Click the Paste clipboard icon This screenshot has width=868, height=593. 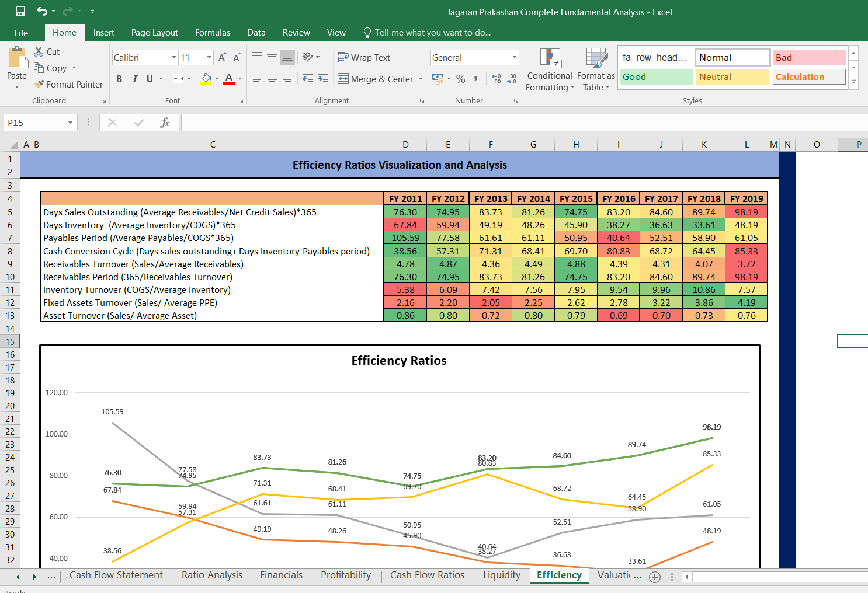tap(17, 58)
